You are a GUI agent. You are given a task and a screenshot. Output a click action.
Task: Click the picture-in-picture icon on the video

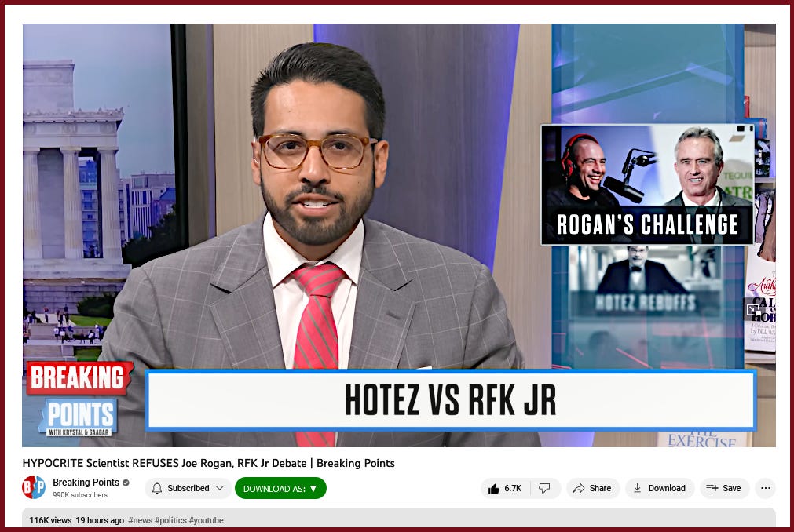(754, 309)
